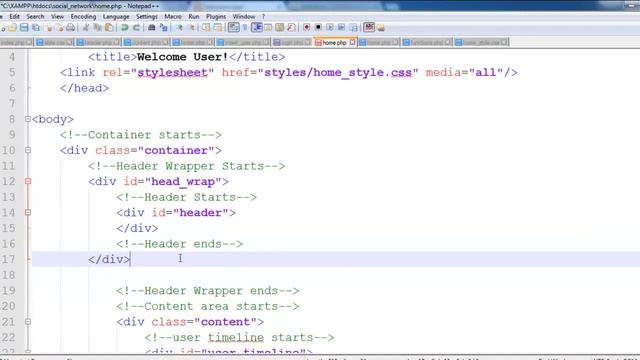The width and height of the screenshot is (640, 360).
Task: Open the Macro menu
Action: coord(173,17)
